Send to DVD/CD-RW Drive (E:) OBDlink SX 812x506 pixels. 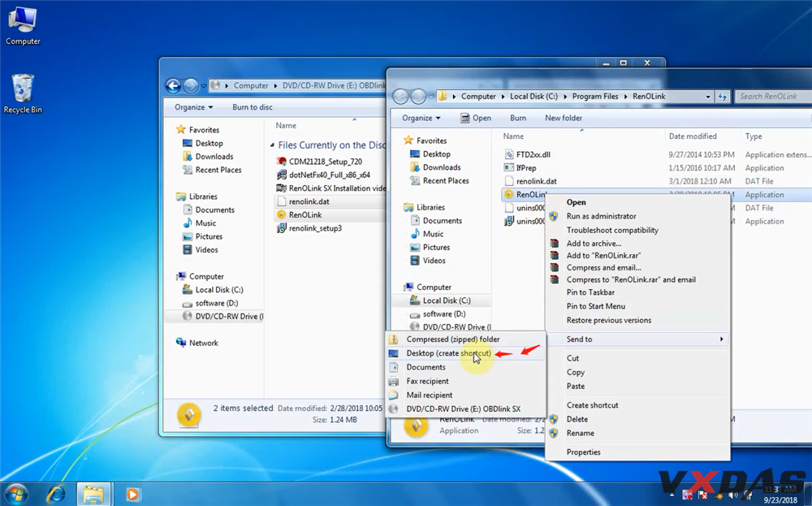coord(465,409)
